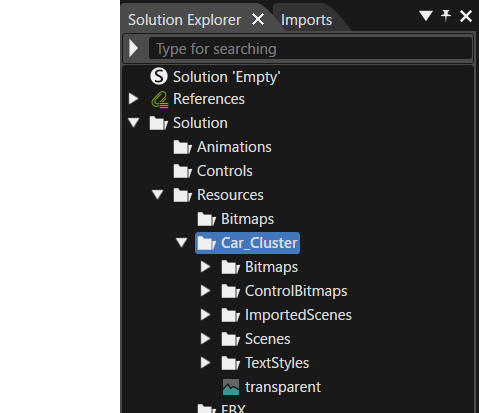Expand the ImportedScenes folder

[x=206, y=315]
